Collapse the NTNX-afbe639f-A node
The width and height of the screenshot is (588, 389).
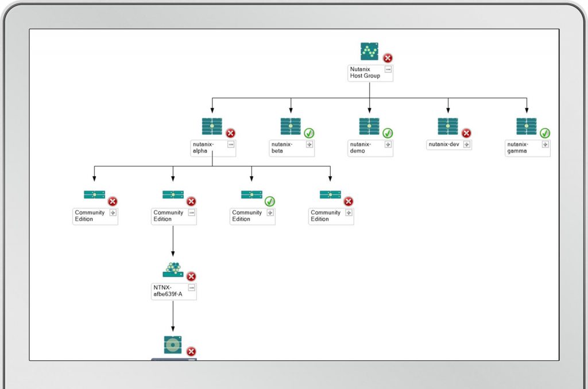pos(192,288)
